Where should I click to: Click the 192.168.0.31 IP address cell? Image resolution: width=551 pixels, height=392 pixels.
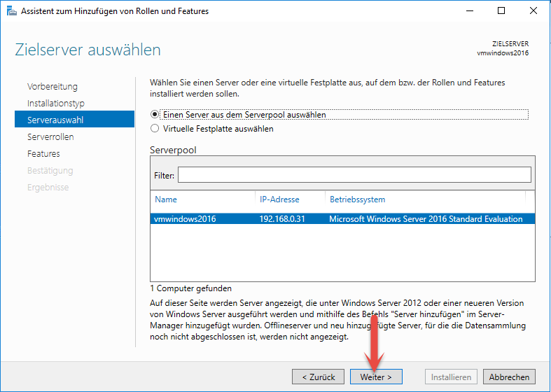[x=281, y=219]
